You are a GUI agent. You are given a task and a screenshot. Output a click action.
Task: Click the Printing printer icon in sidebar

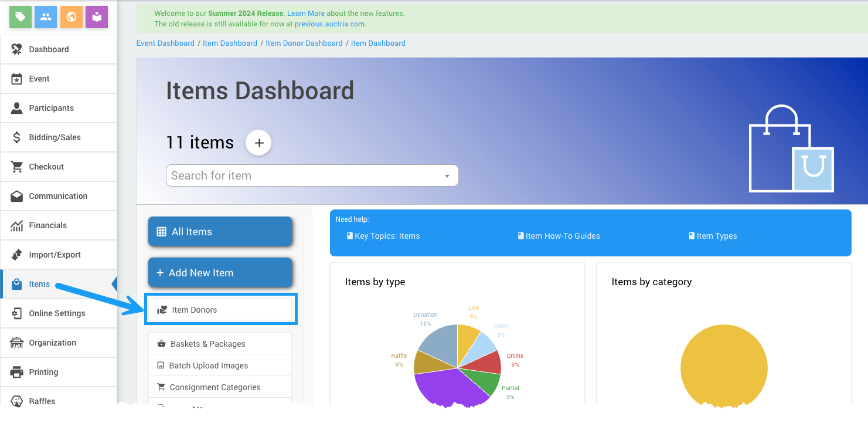click(17, 372)
